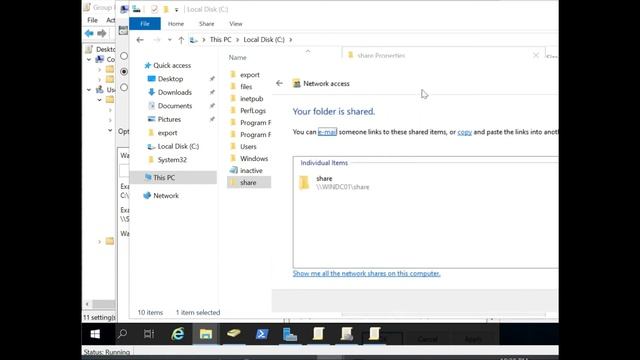640x360 pixels.
Task: Click the e-mail link
Action: [327, 132]
